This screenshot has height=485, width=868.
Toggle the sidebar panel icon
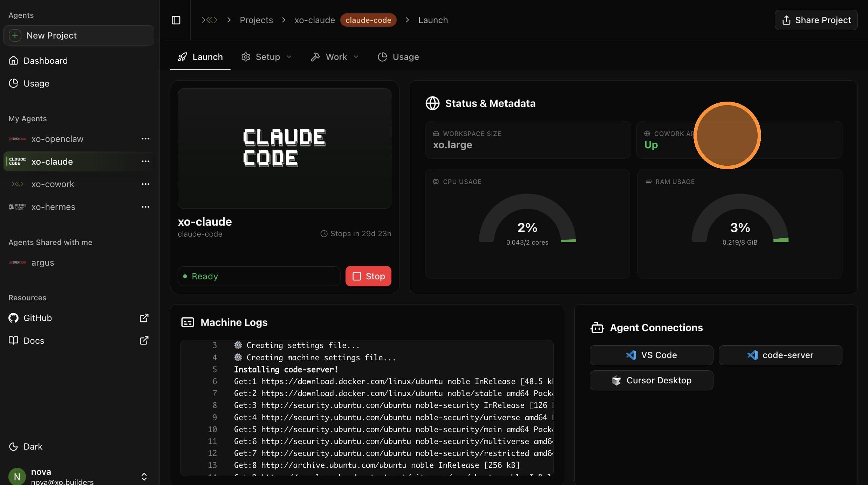tap(176, 20)
